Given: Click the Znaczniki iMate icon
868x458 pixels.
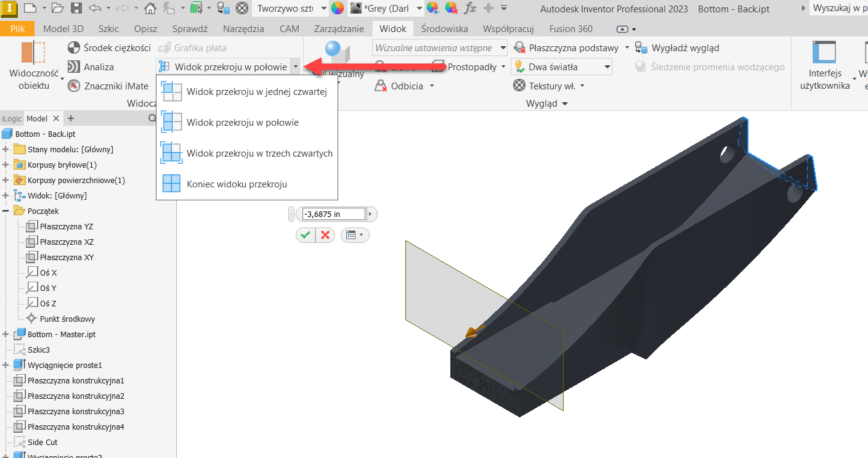Looking at the screenshot, I should (x=74, y=86).
